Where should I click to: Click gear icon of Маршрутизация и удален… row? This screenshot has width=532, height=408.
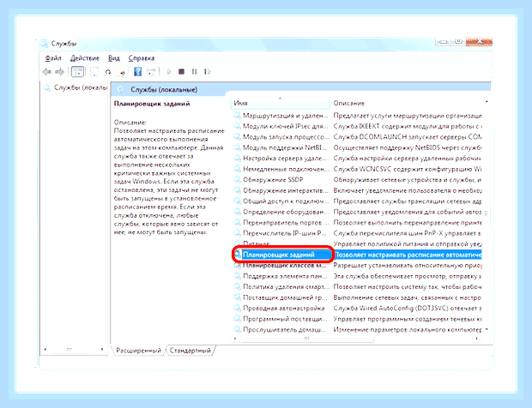click(x=237, y=116)
